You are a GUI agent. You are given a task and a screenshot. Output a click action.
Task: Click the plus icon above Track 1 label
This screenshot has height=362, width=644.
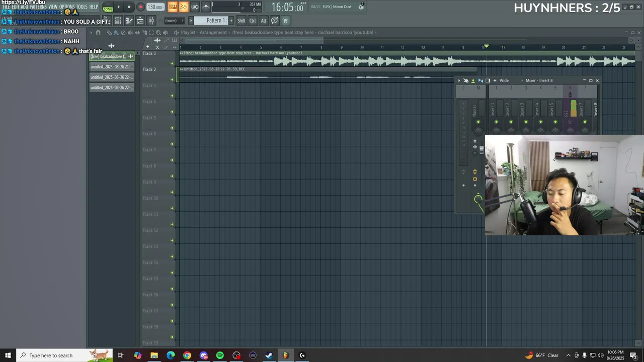[x=147, y=47]
